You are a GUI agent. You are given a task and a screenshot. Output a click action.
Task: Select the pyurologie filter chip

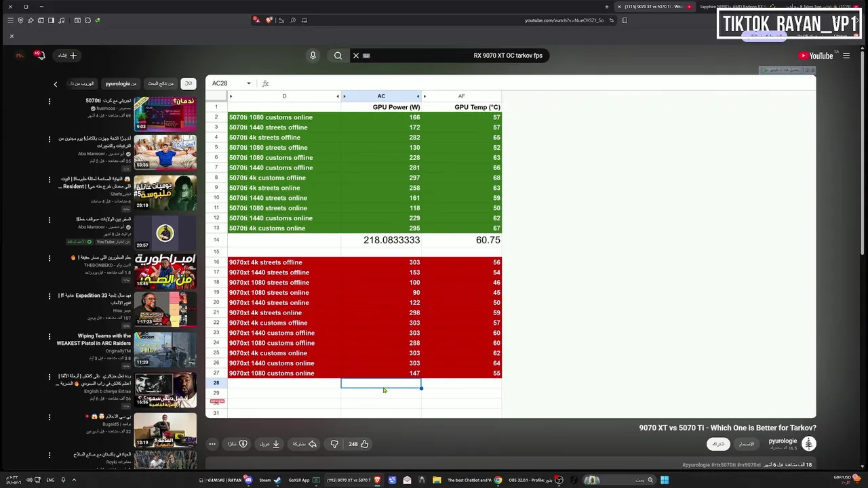coord(121,83)
